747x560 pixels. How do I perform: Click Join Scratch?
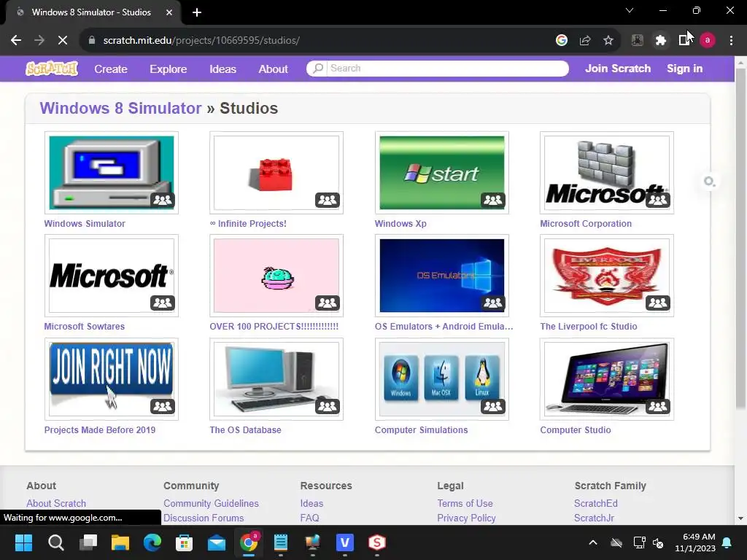click(x=618, y=69)
